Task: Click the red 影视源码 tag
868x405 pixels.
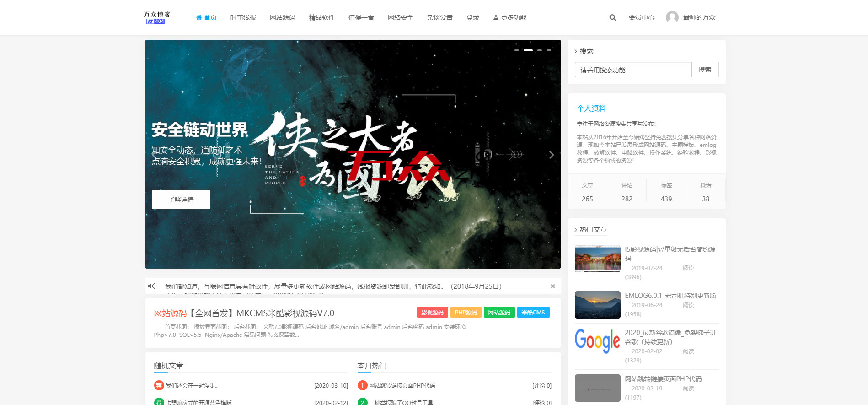Action: 432,312
